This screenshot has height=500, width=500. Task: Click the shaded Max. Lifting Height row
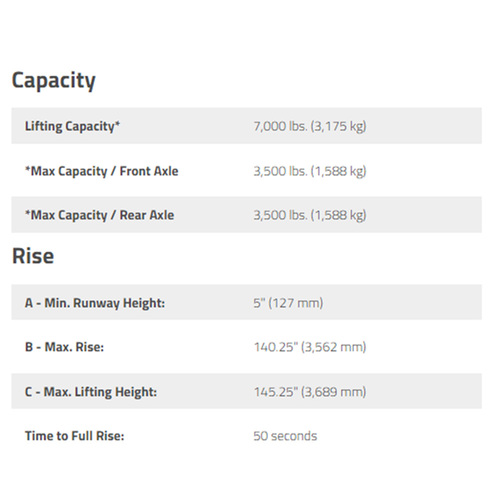pyautogui.click(x=247, y=391)
